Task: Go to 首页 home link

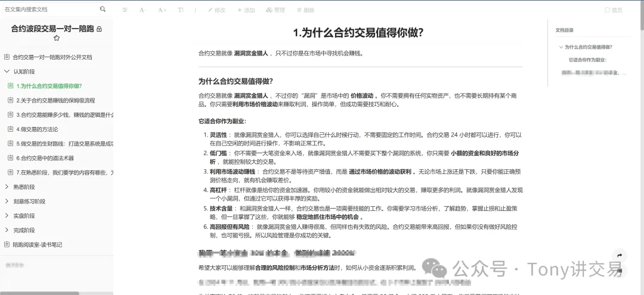Action: pyautogui.click(x=614, y=10)
